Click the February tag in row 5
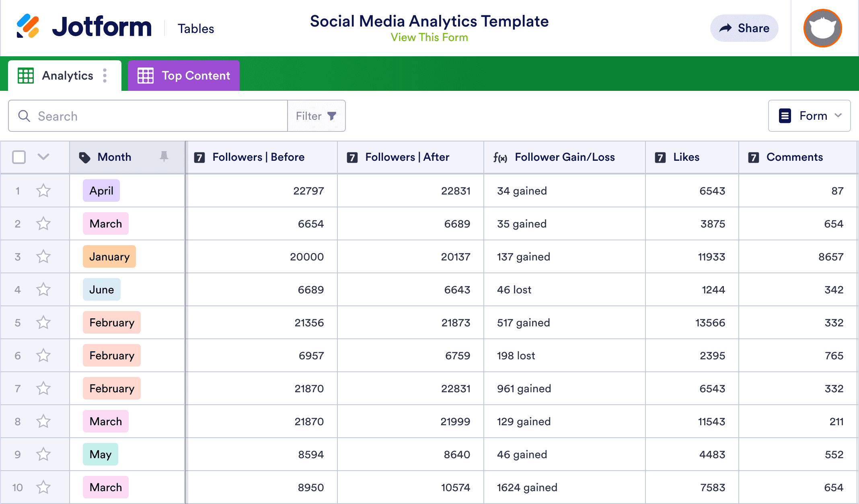This screenshot has height=504, width=859. 111,322
